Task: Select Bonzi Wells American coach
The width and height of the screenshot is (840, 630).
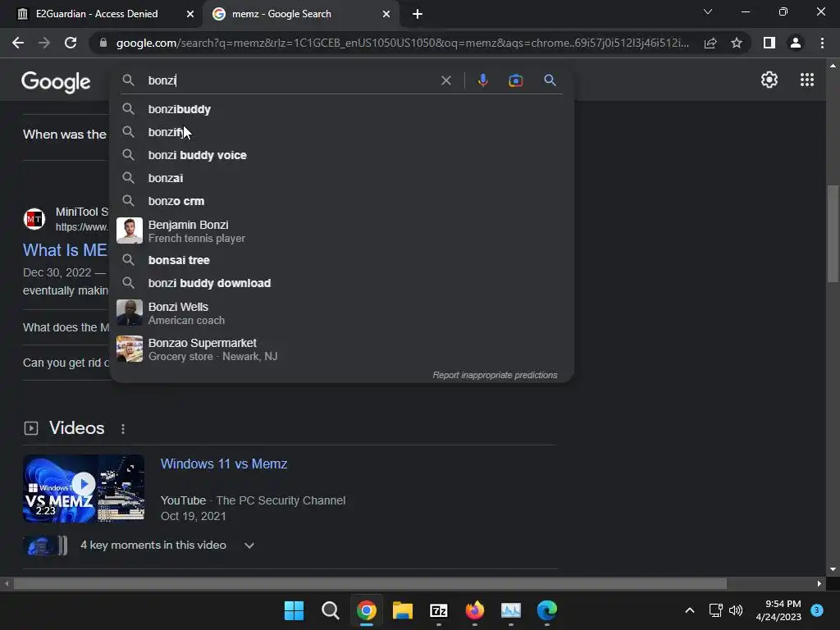Action: pos(341,313)
